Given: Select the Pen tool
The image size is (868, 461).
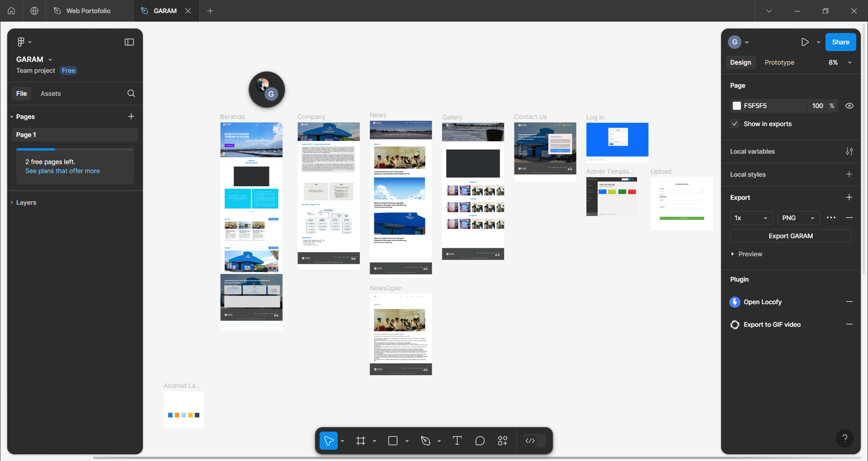Looking at the screenshot, I should coord(425,441).
